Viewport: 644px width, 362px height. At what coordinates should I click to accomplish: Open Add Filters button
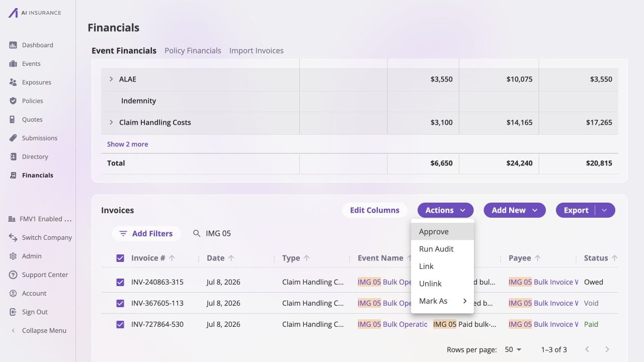(146, 234)
